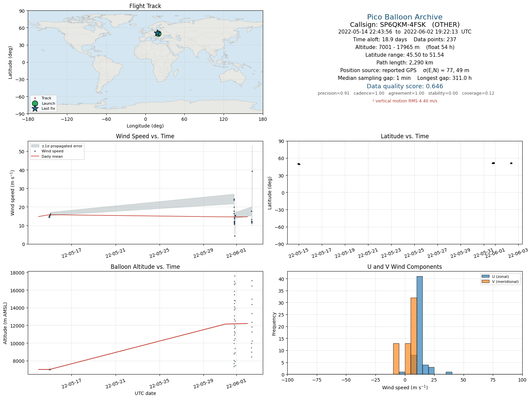Select "Data quality score: 0.646" text

click(405, 86)
